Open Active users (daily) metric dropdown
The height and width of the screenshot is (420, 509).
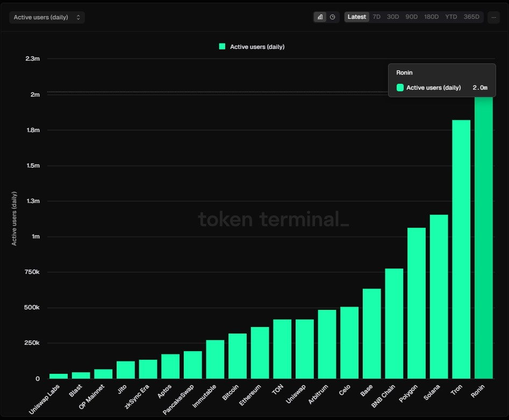pos(47,17)
